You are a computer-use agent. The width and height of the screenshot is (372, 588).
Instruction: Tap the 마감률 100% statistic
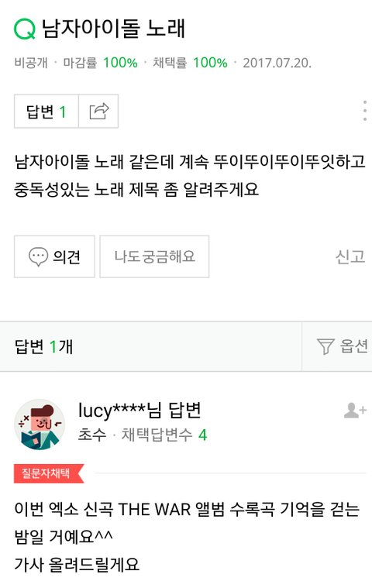tap(100, 63)
